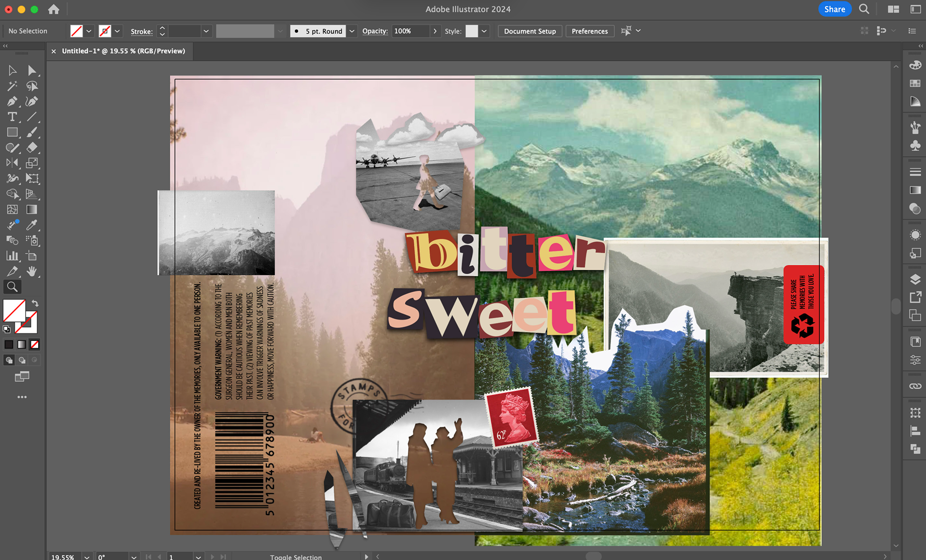Viewport: 926px width, 560px height.
Task: Open the Opacity panel link
Action: (375, 31)
